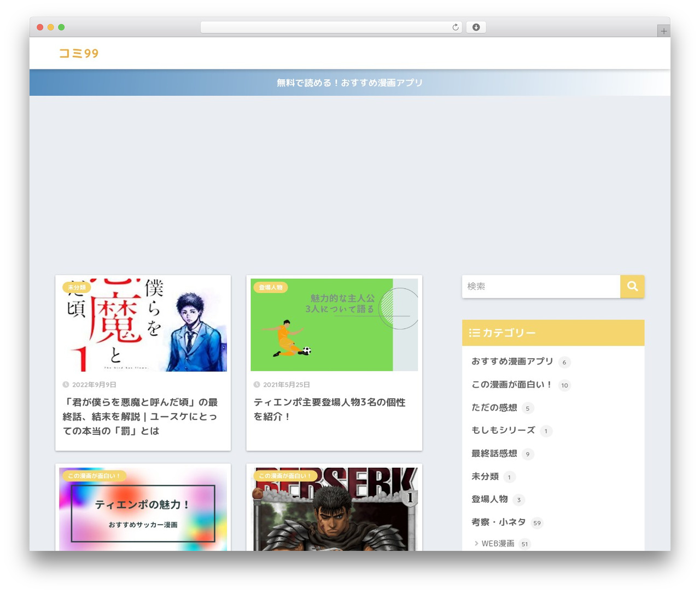Reload the page with the refresh icon
The image size is (700, 593).
[456, 27]
